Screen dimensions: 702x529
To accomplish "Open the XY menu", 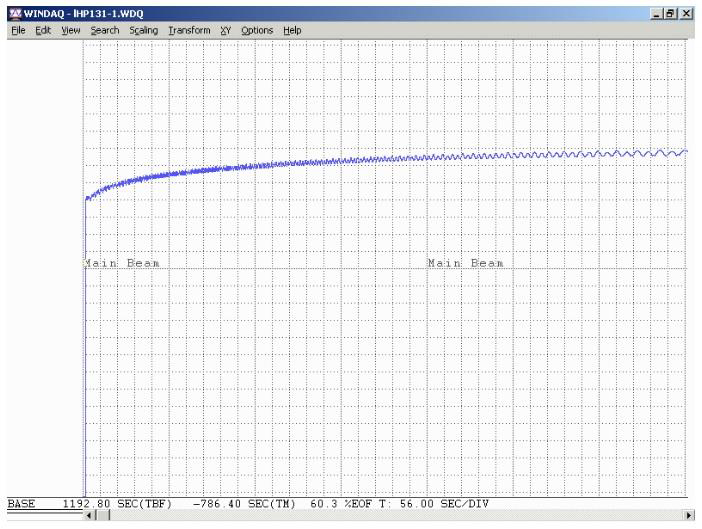I will point(226,30).
